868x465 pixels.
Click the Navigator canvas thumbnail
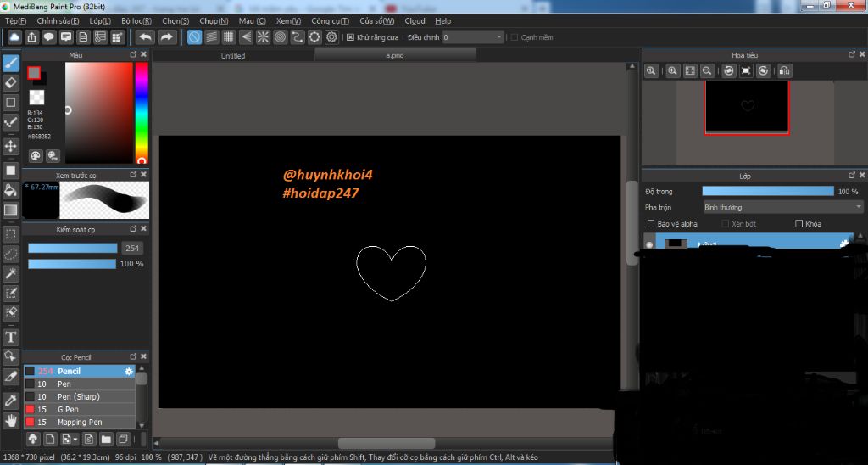[747, 108]
